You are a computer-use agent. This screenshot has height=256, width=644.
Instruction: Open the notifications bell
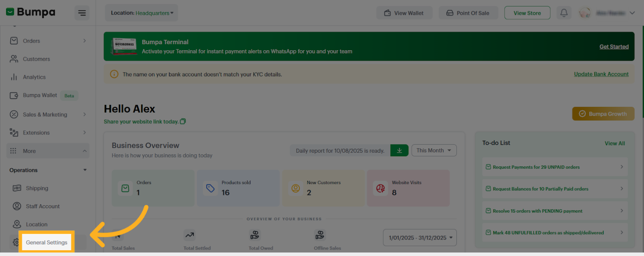point(564,13)
